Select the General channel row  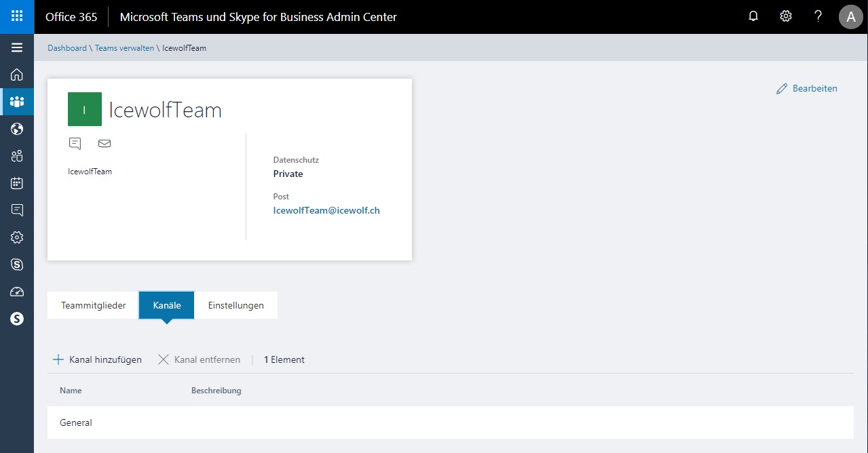point(450,422)
